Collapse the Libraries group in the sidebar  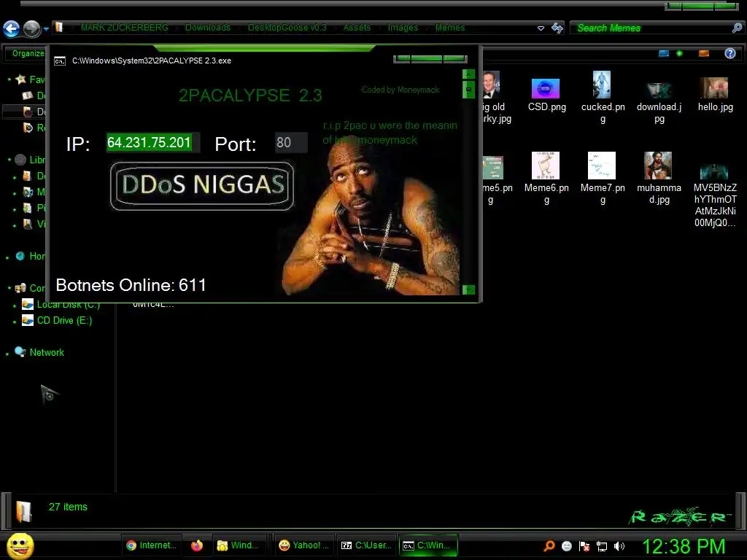(9, 160)
